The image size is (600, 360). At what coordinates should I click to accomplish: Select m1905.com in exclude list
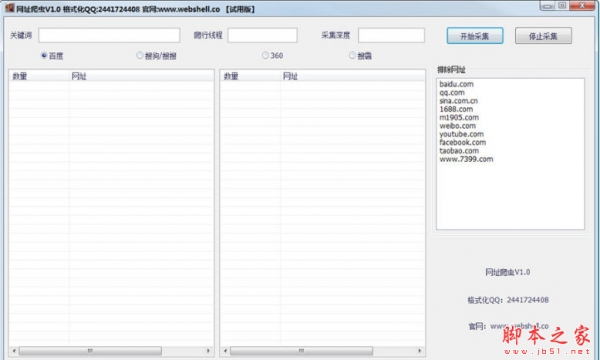tap(459, 117)
